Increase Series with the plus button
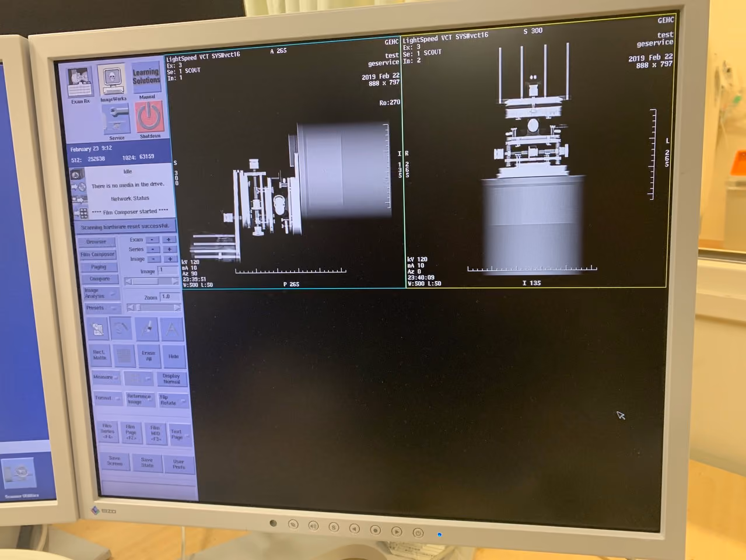 tap(170, 249)
